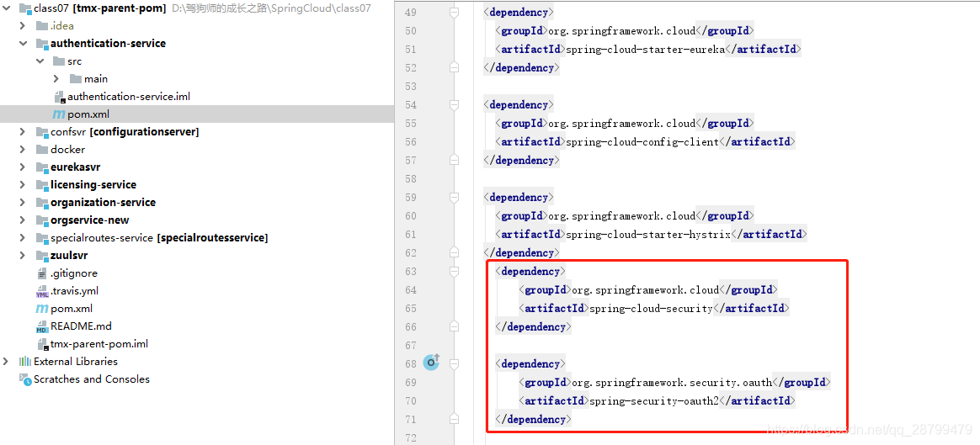This screenshot has width=980, height=445.
Task: Select the authentication-service.iml file
Action: click(129, 97)
